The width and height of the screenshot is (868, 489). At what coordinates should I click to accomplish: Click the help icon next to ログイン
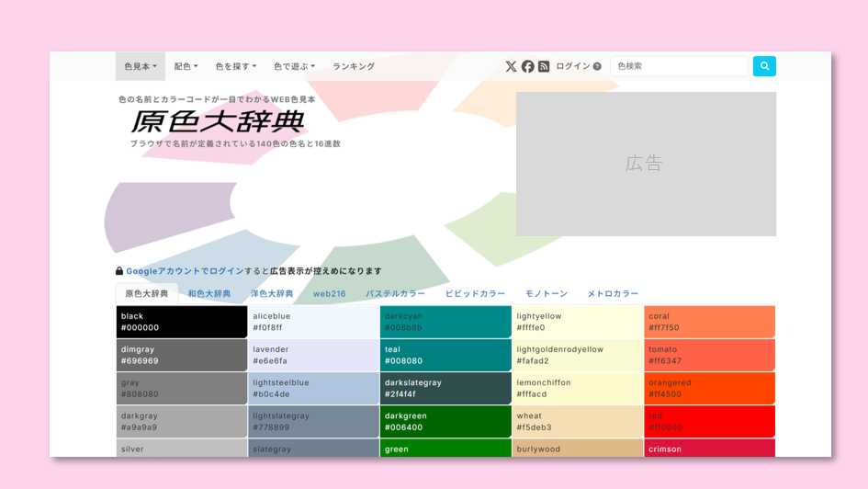[597, 66]
